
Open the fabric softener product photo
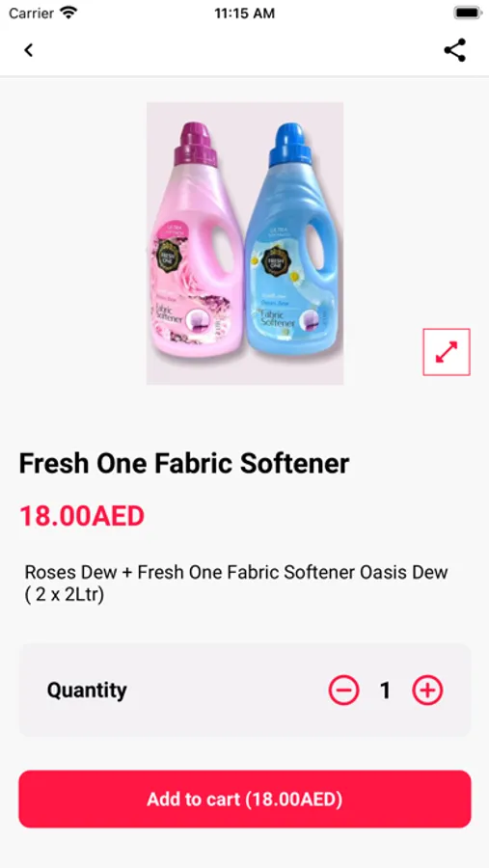click(245, 243)
